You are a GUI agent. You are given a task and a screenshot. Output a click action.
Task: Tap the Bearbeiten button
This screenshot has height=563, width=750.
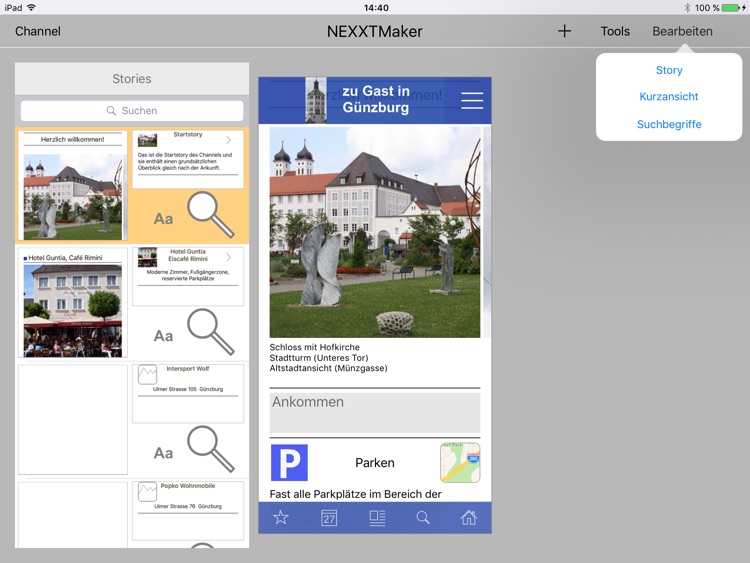[x=682, y=31]
